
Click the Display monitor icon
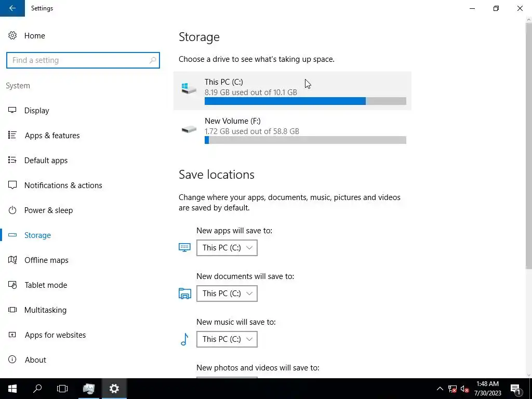[x=12, y=110]
